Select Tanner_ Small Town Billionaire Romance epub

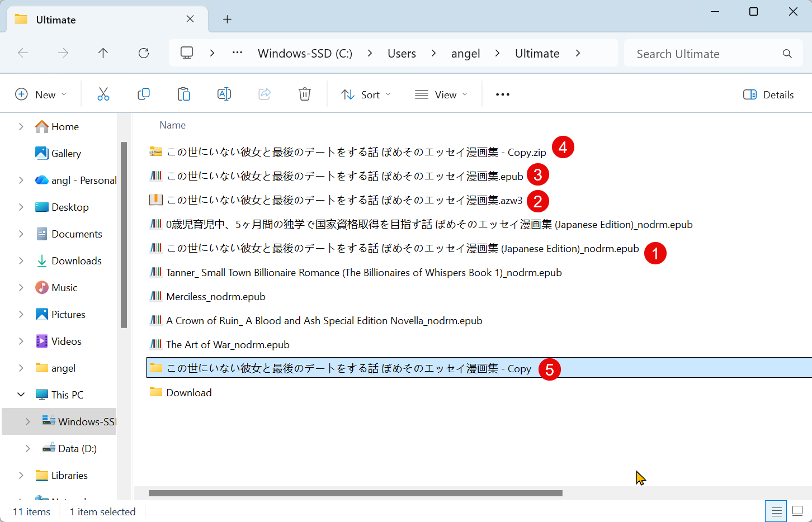point(363,273)
